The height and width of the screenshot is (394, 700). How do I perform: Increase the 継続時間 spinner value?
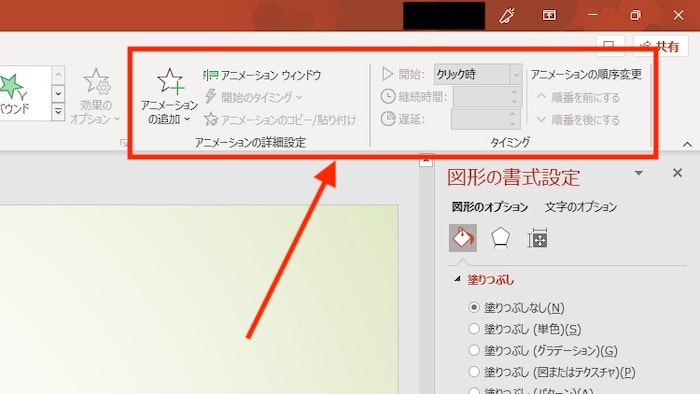pyautogui.click(x=514, y=91)
